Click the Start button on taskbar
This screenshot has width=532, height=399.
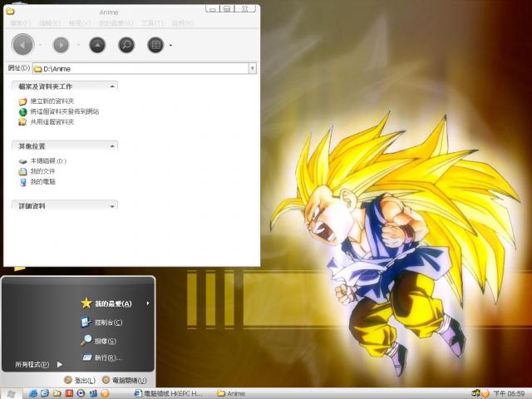click(x=11, y=393)
